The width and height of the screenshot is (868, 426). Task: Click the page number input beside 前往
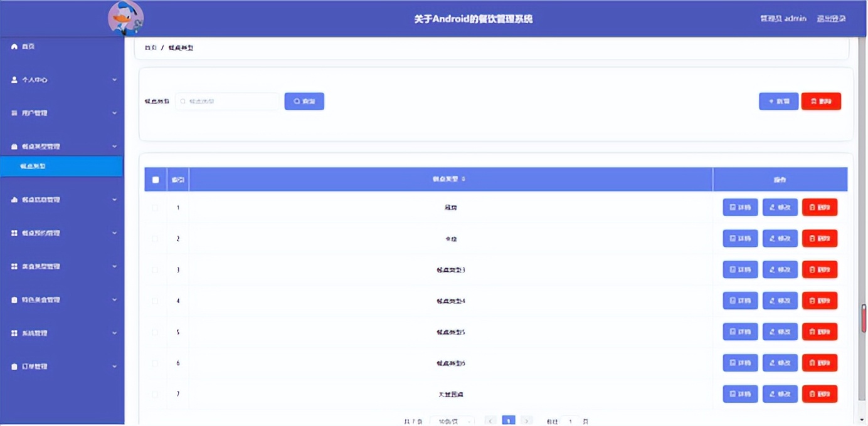(x=571, y=420)
